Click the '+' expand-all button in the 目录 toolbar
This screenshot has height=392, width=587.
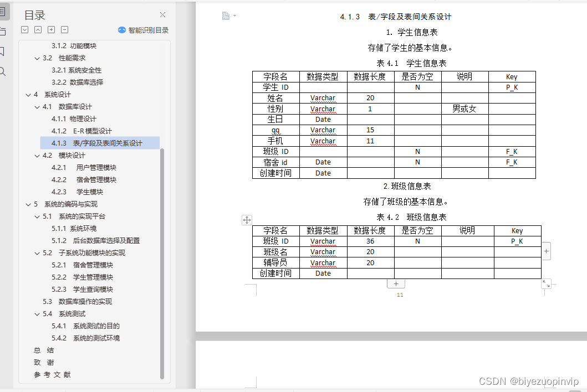pos(51,29)
